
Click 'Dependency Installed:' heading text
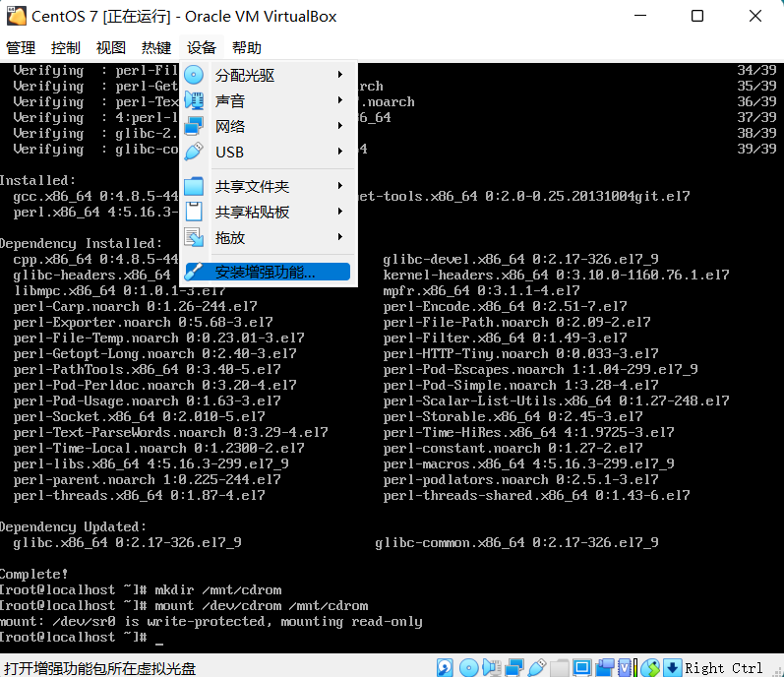tap(81, 243)
